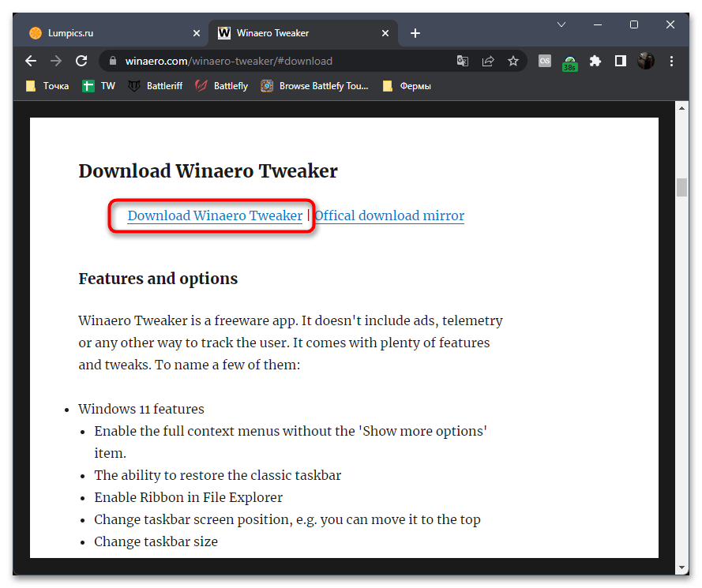Open the gray OS extension icon
Screen dimensions: 702x588
click(x=544, y=61)
